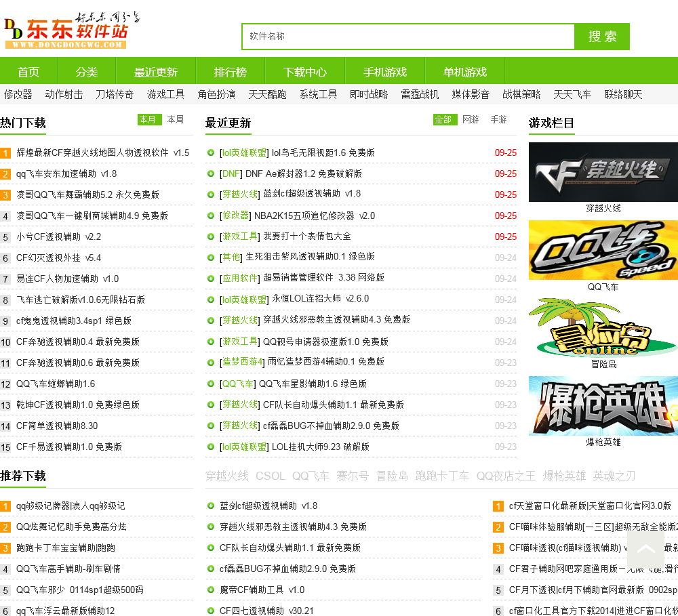Image resolution: width=678 pixels, height=616 pixels.
Task: Open 超易销售管理软件 3.38 网络版
Action: click(x=323, y=278)
